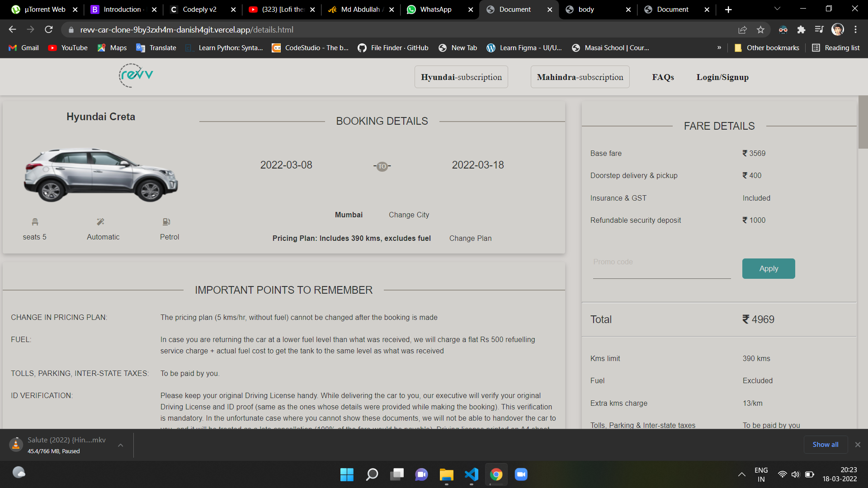Open the Chrome extensions puzzle icon
The width and height of the screenshot is (868, 488).
(x=801, y=30)
